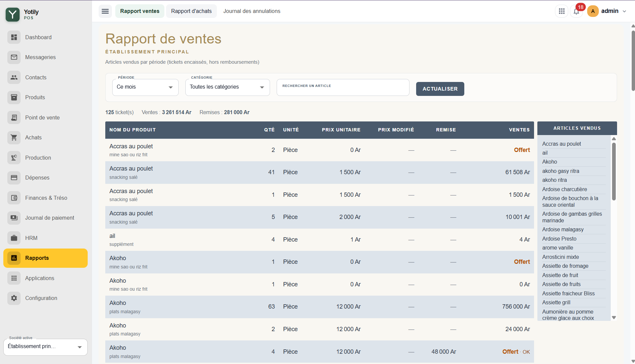Open the Catégorie dropdown

(227, 87)
